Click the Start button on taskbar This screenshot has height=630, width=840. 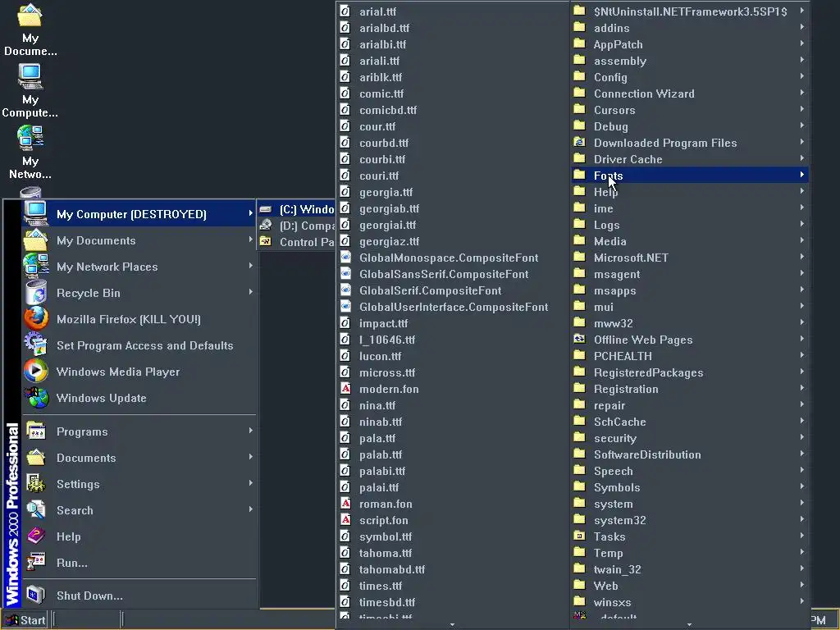tap(25, 620)
